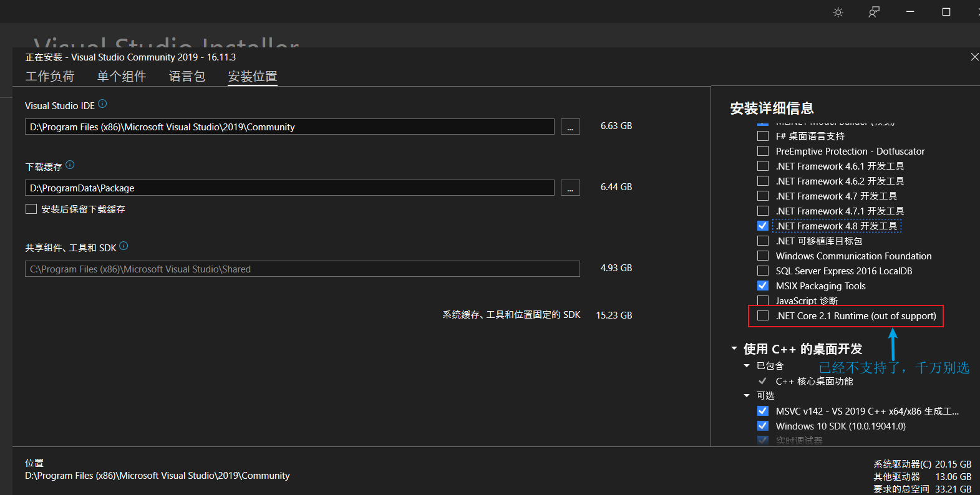Click the 6.63 GB size value
The width and height of the screenshot is (980, 495).
(616, 126)
